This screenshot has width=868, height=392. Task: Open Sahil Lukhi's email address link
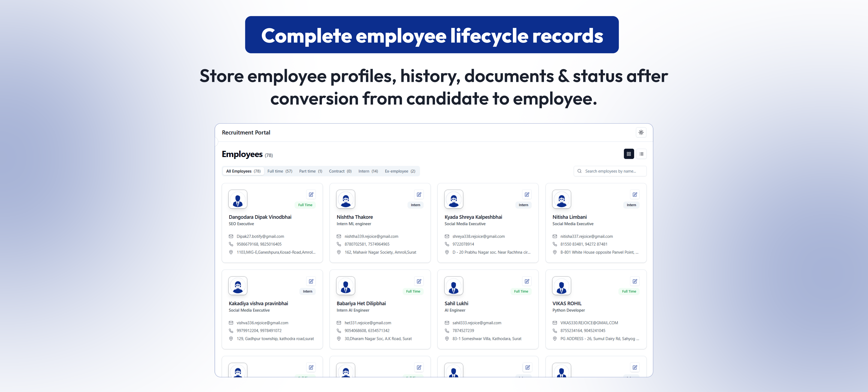click(477, 323)
